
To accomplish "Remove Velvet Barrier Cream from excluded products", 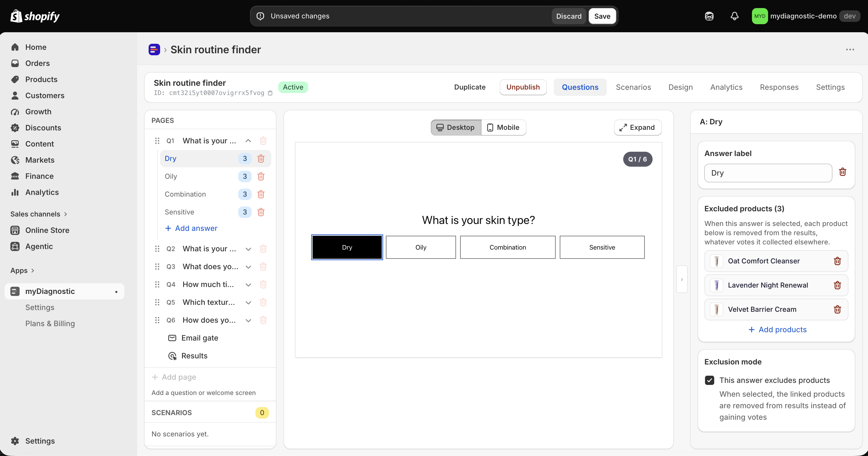I will (x=837, y=309).
